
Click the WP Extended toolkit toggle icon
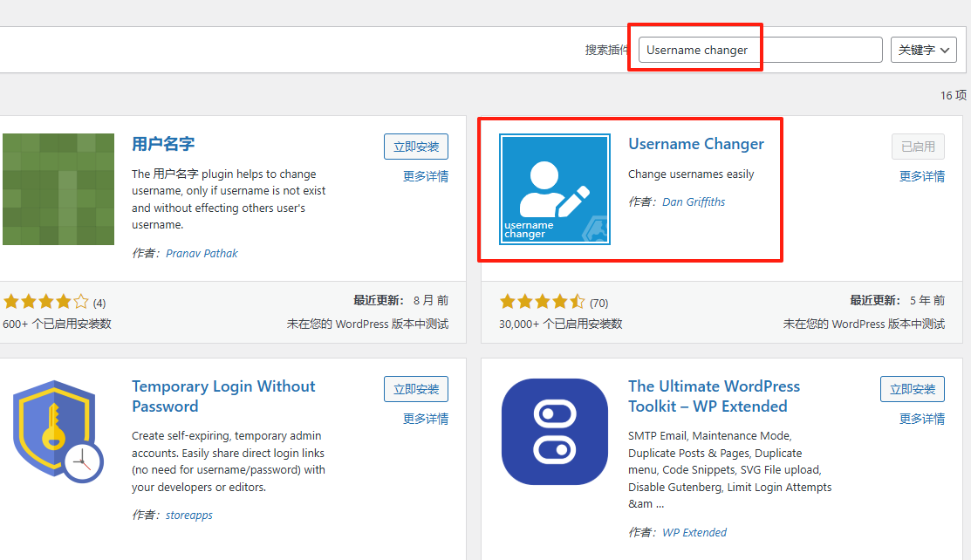click(x=555, y=432)
